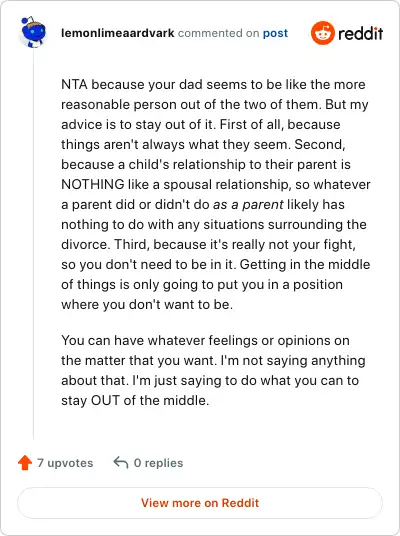Click the paragraph starting "You can have whatever"
Viewport: 400px width, 536px height.
[x=213, y=371]
